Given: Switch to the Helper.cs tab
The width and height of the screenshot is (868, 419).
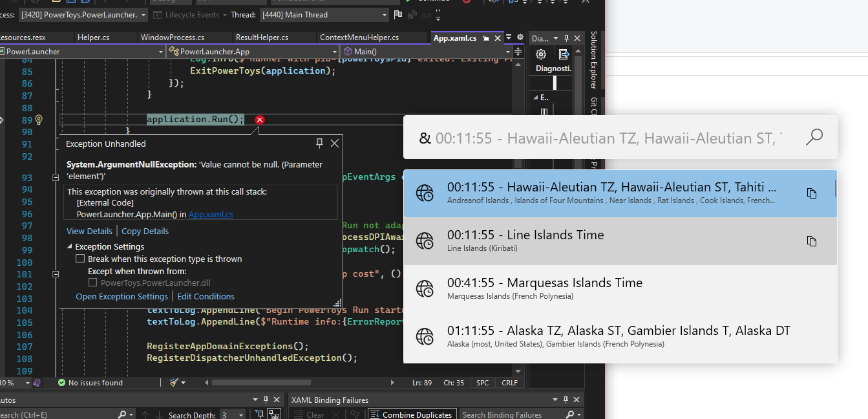Looking at the screenshot, I should (93, 38).
